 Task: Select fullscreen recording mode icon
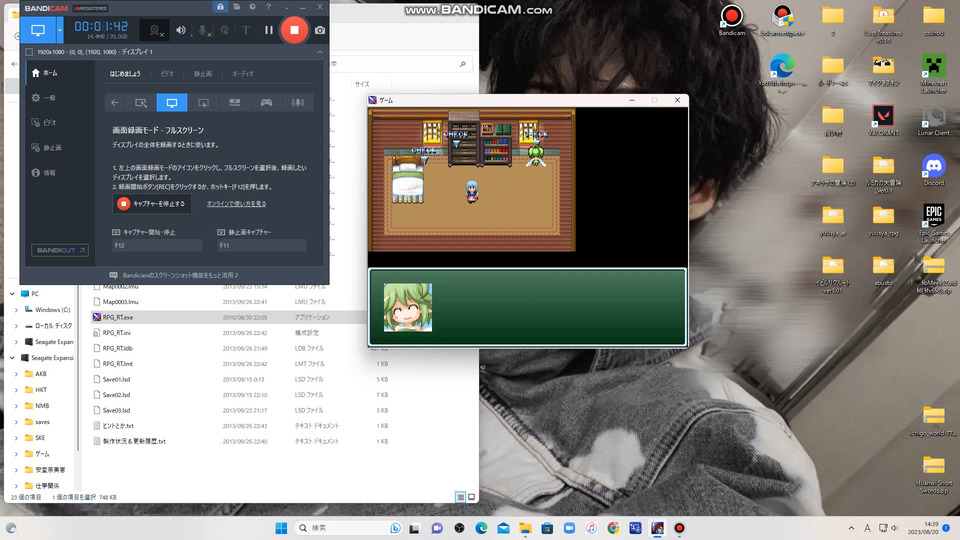(x=172, y=103)
